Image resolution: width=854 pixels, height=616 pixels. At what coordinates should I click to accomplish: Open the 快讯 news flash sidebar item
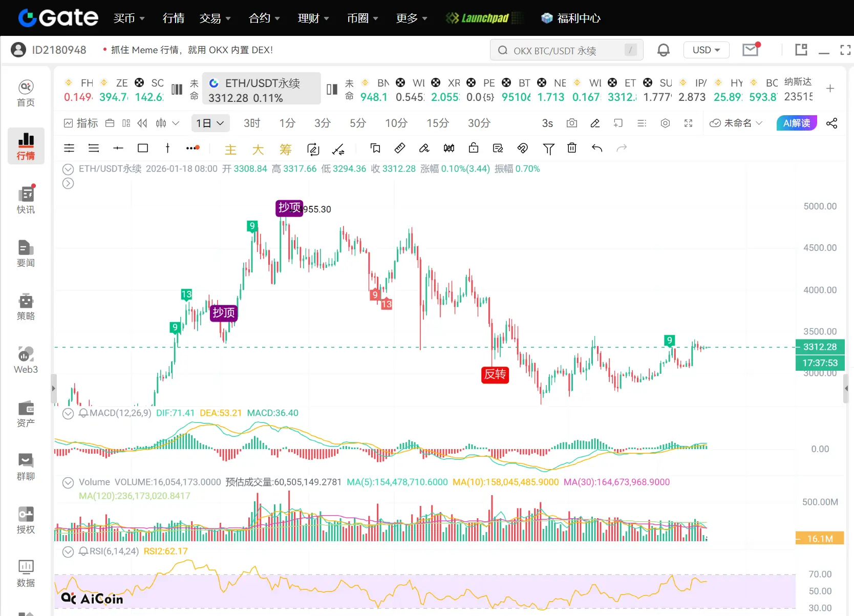[26, 200]
